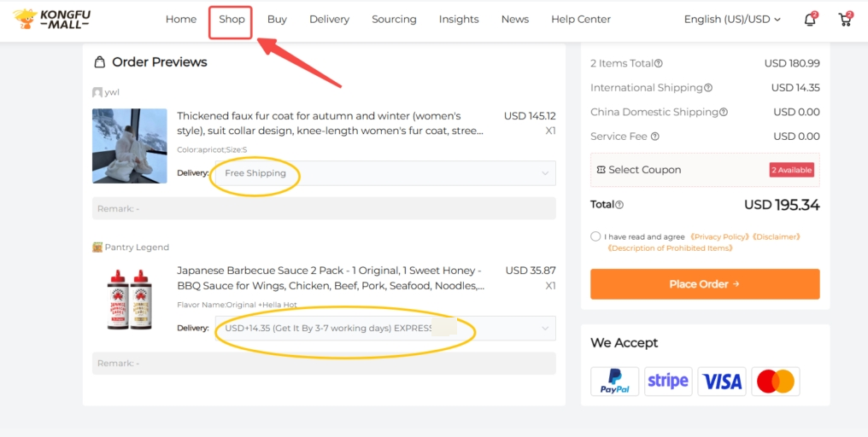Open the shopping cart icon
This screenshot has height=437, width=868.
click(845, 20)
